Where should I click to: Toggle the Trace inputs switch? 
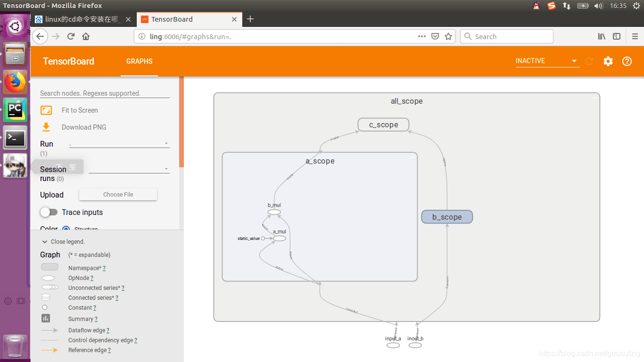click(49, 212)
